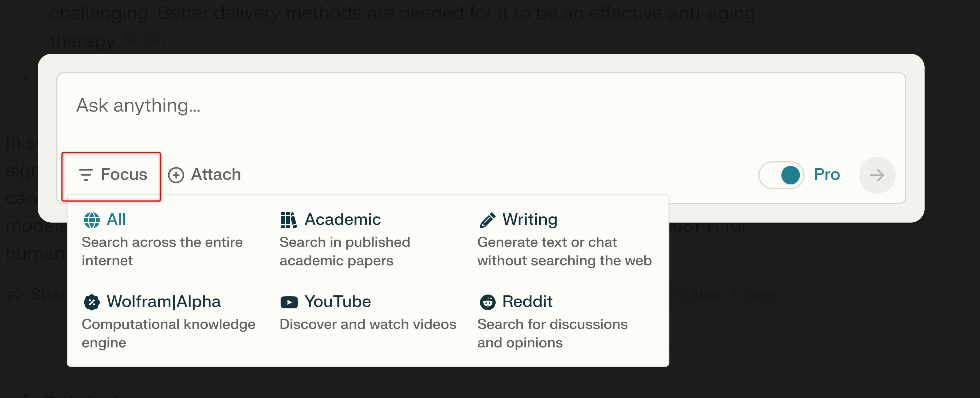980x398 pixels.
Task: Choose Wolfram|Alpha computational knowledge engine
Action: tap(169, 322)
